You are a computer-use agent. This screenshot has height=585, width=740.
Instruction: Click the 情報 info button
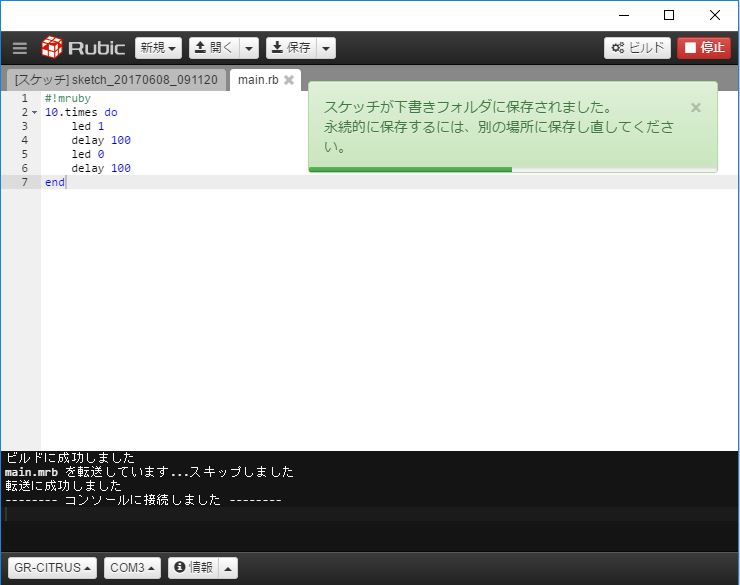click(193, 568)
